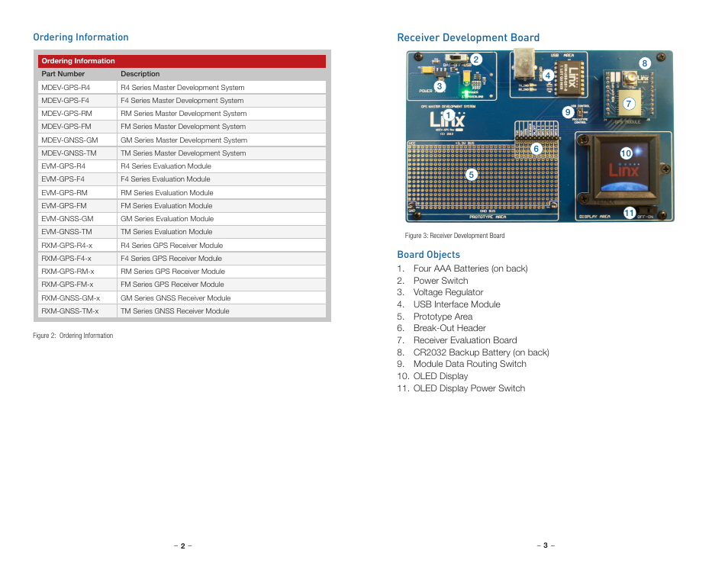Click the Description column header
The width and height of the screenshot is (728, 563).
pyautogui.click(x=140, y=74)
